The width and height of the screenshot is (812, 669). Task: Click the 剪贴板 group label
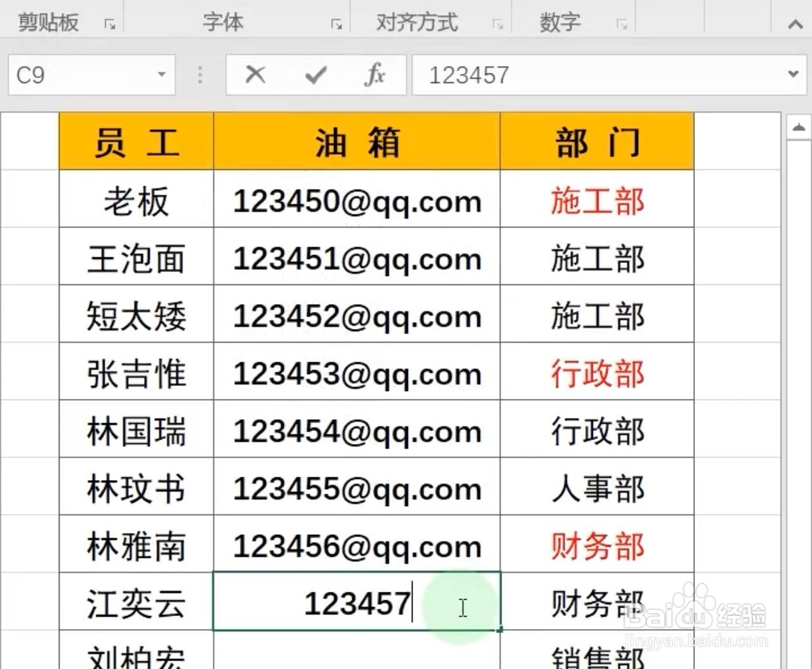[47, 21]
